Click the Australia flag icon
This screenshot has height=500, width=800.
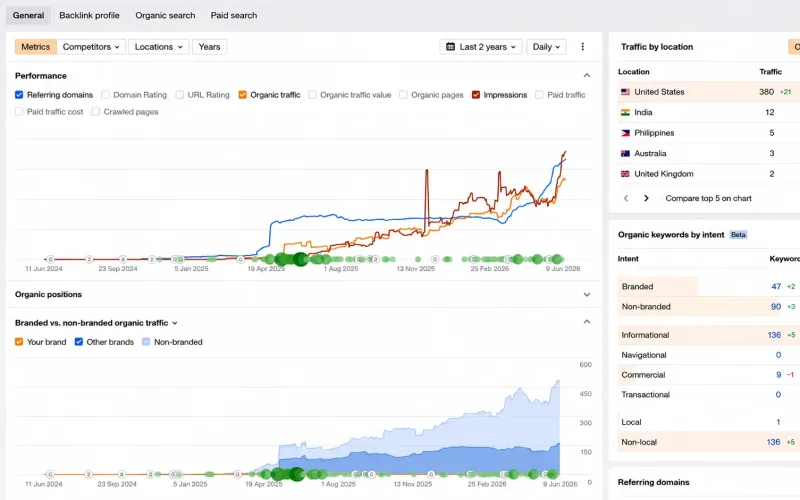pyautogui.click(x=625, y=153)
